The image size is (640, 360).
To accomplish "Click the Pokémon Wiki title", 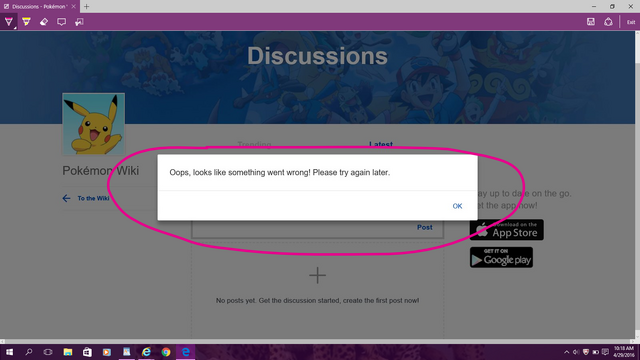I will 100,171.
